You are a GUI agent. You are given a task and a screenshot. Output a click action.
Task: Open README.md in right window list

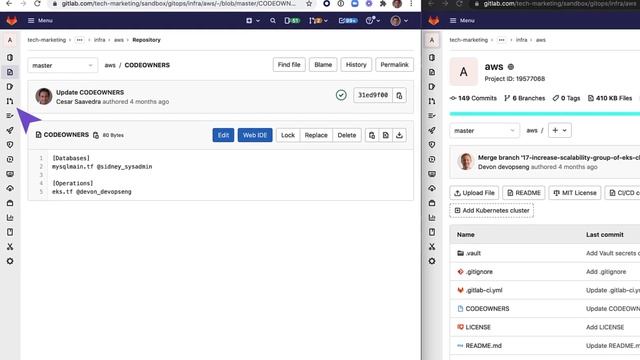(x=484, y=346)
